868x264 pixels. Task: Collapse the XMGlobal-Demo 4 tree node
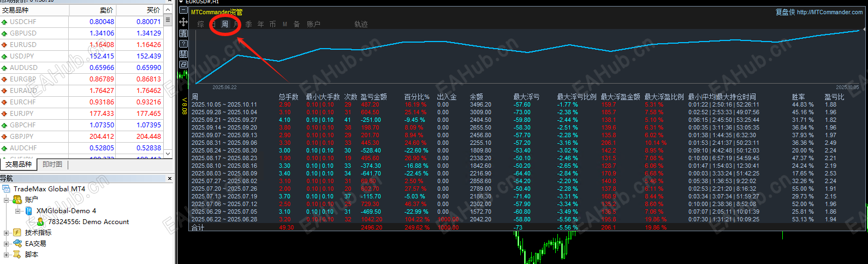[x=18, y=211]
